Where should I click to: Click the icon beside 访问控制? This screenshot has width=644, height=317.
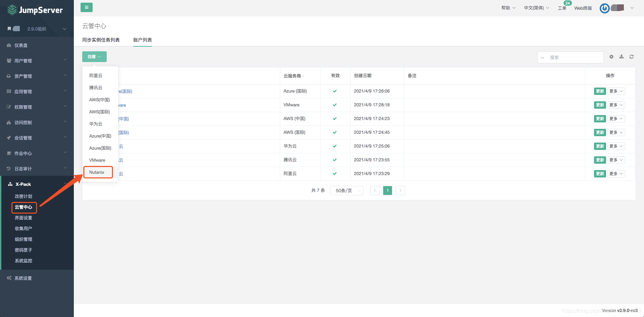coord(9,122)
